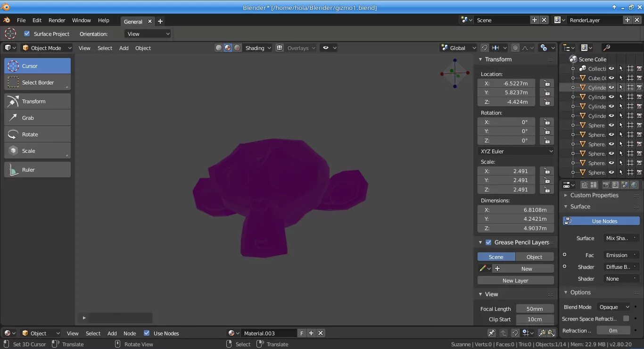644x349 pixels.
Task: Choose the Ruler tool
Action: click(x=37, y=170)
